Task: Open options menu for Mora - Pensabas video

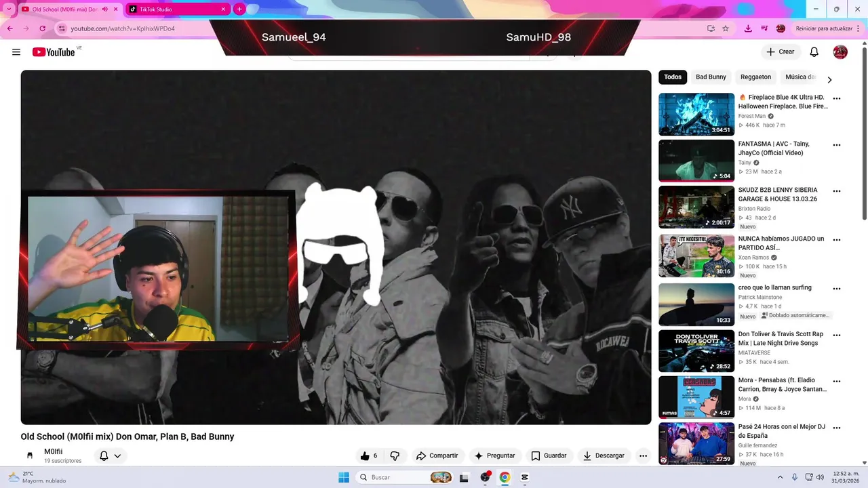Action: (x=836, y=382)
